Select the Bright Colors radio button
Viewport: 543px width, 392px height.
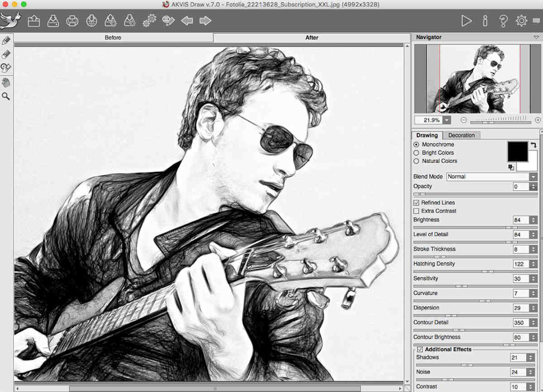[416, 153]
